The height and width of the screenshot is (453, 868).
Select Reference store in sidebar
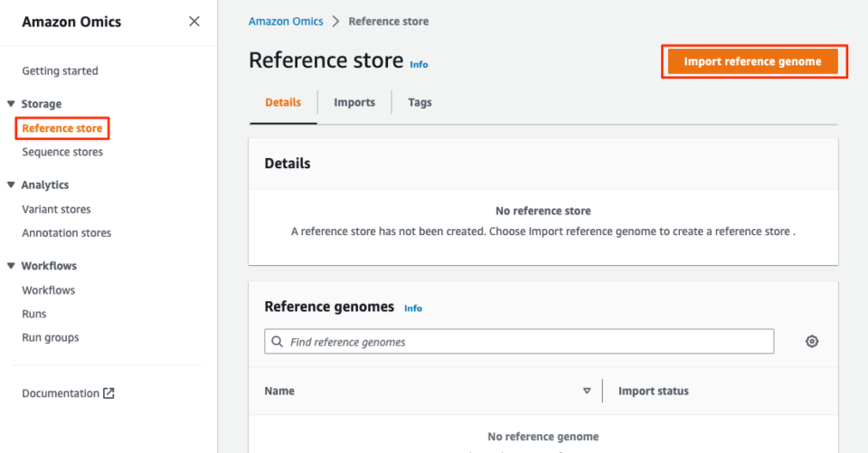(62, 127)
